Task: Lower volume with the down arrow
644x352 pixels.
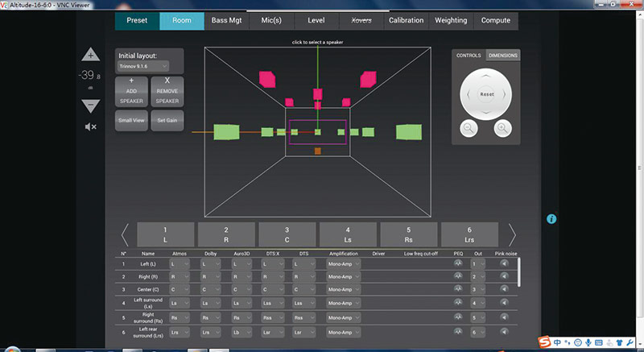Action: point(90,106)
